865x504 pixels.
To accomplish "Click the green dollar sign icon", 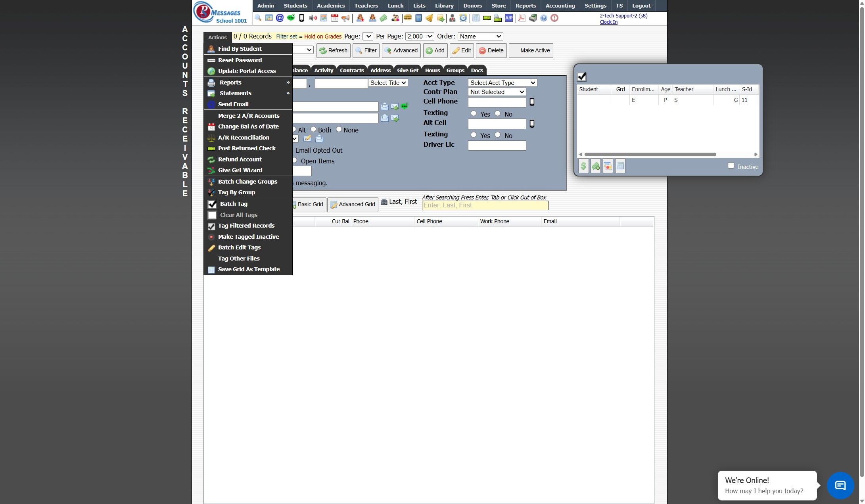I will [x=583, y=166].
